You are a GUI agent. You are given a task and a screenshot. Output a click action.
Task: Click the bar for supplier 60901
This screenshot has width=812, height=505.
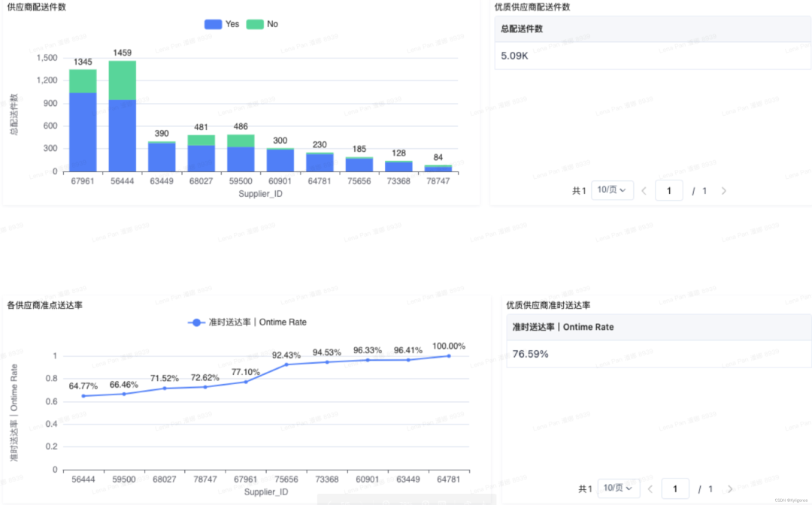click(280, 160)
